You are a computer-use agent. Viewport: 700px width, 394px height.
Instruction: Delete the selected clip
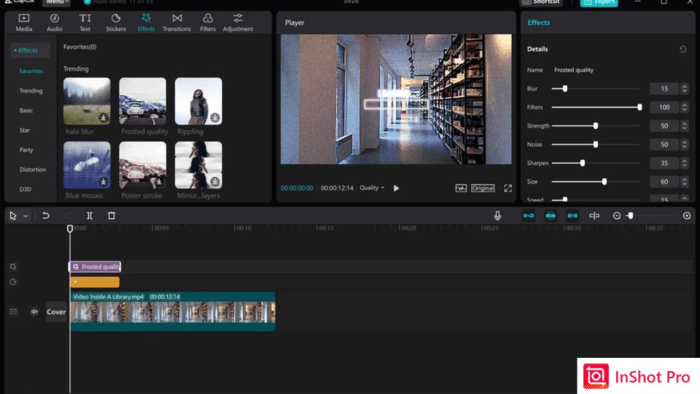click(x=112, y=216)
